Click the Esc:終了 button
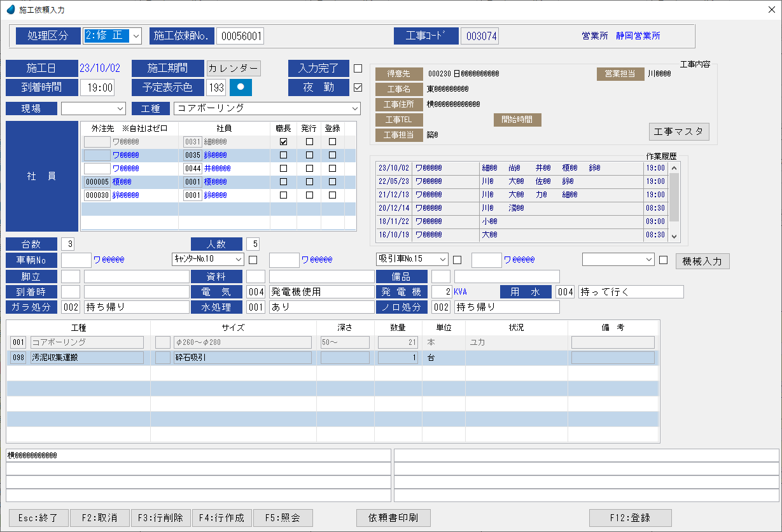Image resolution: width=782 pixels, height=532 pixels. 38,518
